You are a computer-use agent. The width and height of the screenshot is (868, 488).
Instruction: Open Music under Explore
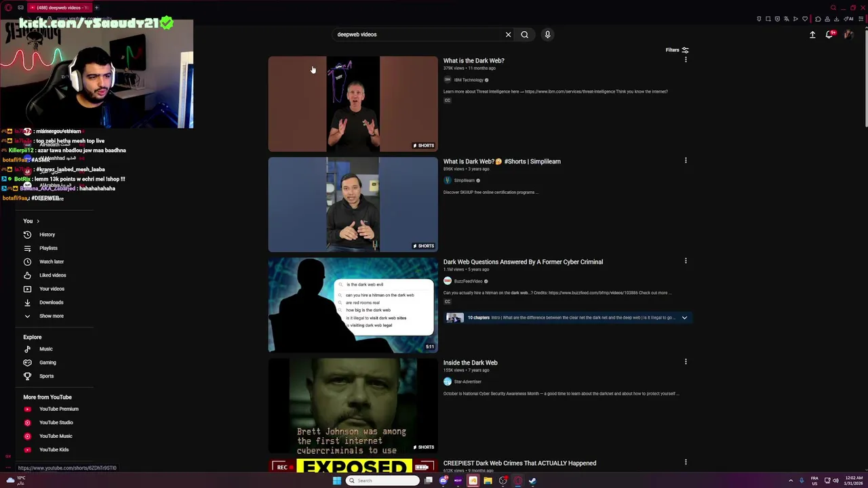38,349
